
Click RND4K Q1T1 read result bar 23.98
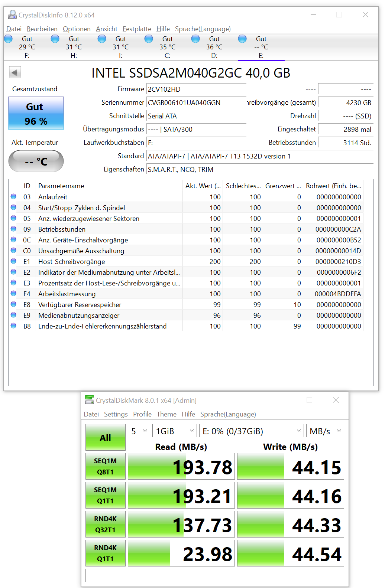click(181, 553)
